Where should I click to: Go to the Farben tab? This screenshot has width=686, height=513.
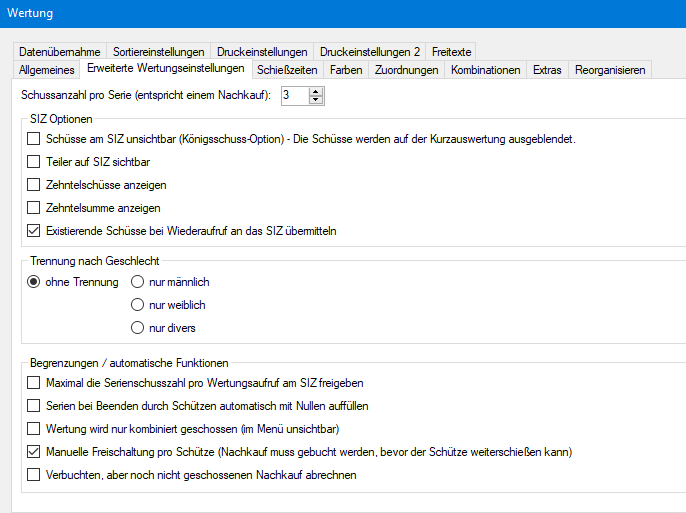[346, 70]
